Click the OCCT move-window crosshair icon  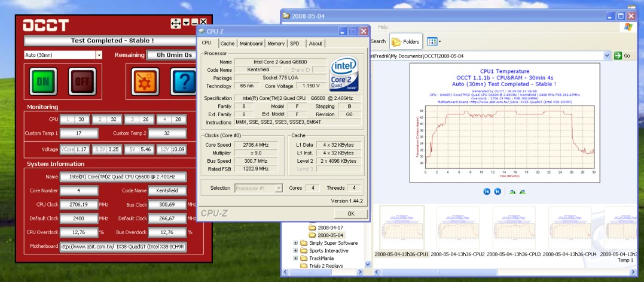(176, 23)
